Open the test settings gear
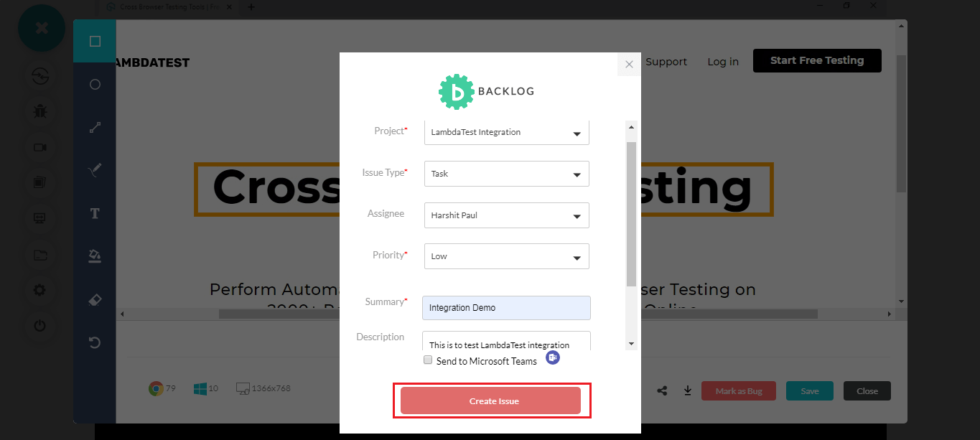 coord(41,290)
